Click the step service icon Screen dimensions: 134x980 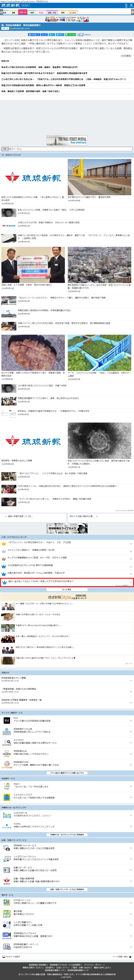6,786
